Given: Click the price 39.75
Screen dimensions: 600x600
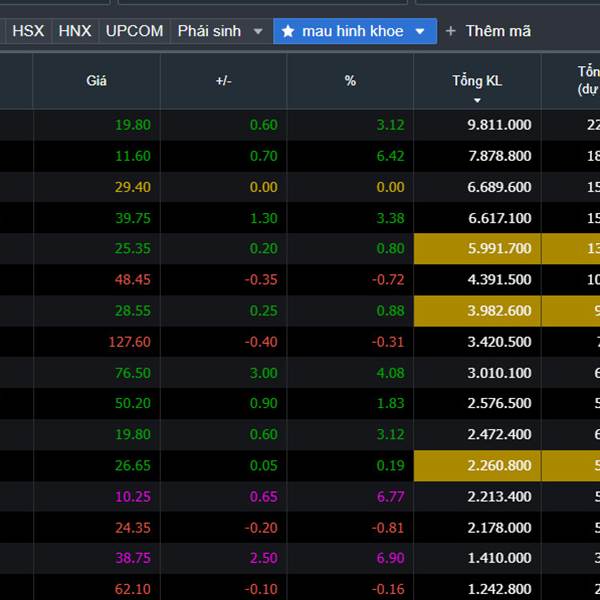Looking at the screenshot, I should [133, 218].
